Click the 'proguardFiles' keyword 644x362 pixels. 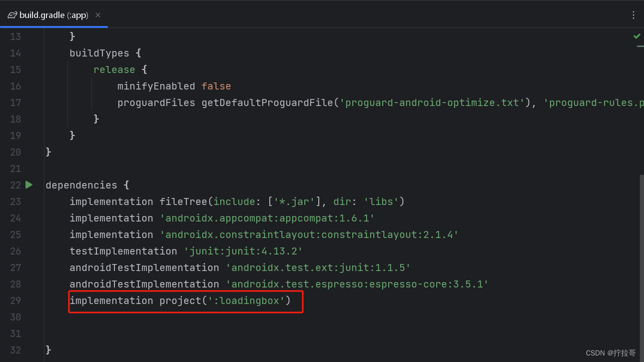(x=156, y=102)
